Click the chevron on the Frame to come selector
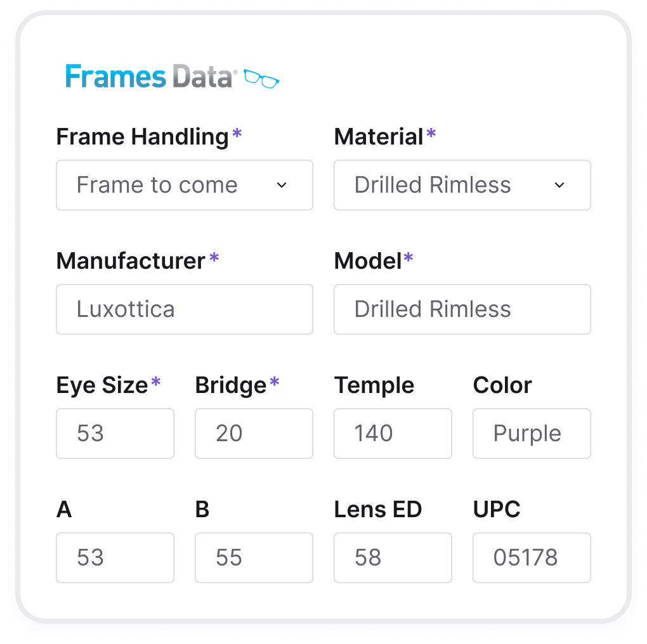 click(x=281, y=185)
